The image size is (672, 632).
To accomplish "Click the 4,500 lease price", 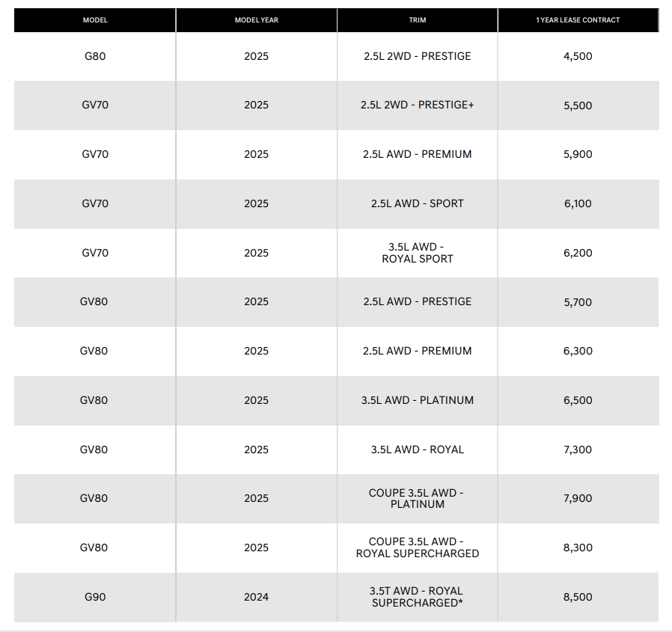I will 578,56.
